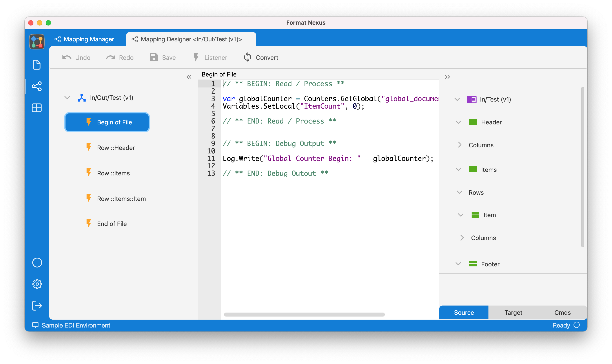Switch to the Source tab
Image resolution: width=612 pixels, height=364 pixels.
(x=464, y=312)
